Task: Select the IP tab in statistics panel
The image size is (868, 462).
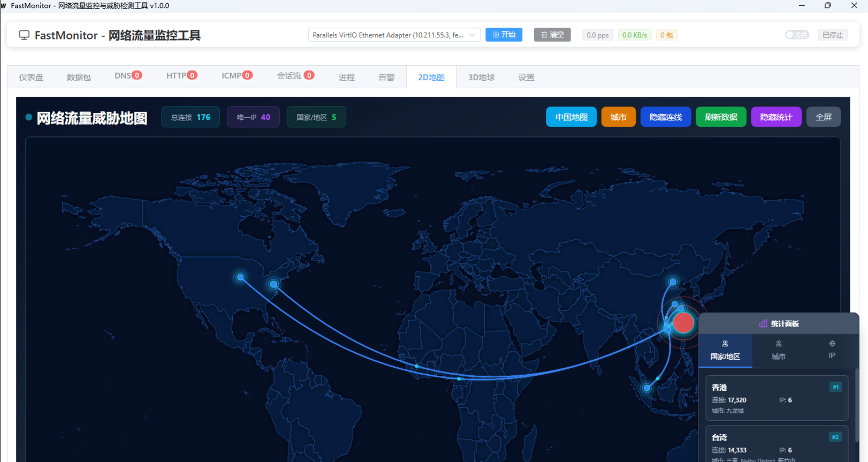Action: (832, 351)
